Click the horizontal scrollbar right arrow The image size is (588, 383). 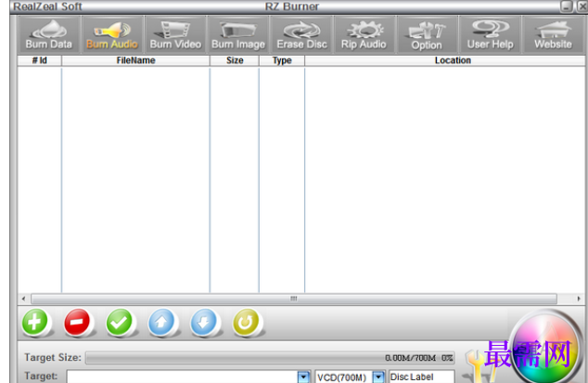coord(579,299)
